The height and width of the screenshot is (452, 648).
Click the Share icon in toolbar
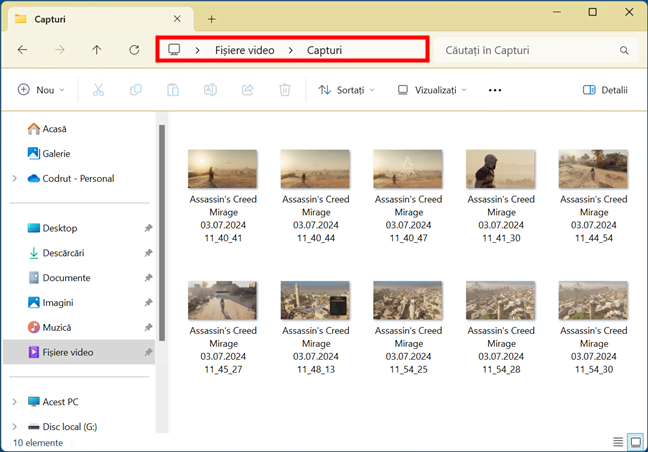coord(248,90)
